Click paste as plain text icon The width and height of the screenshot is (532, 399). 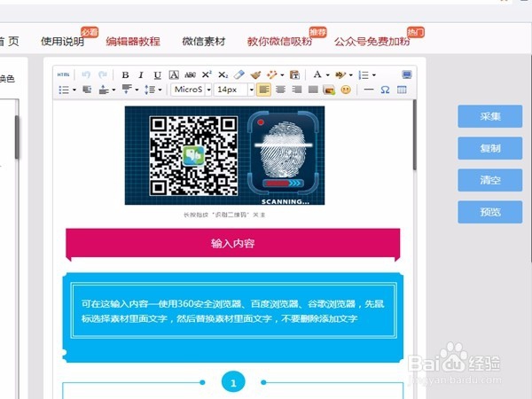pyautogui.click(x=294, y=75)
